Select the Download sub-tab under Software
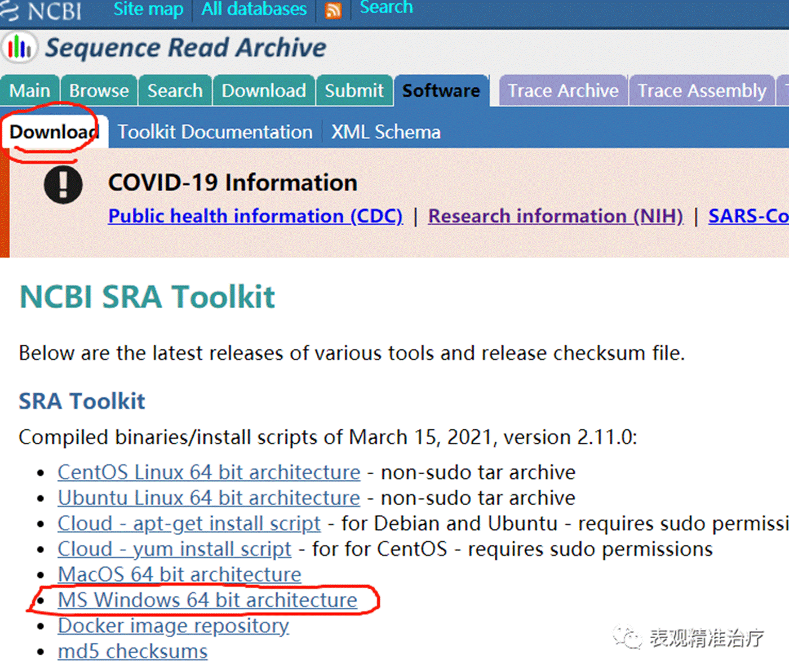Viewport: 789px width, 672px height. pyautogui.click(x=54, y=132)
